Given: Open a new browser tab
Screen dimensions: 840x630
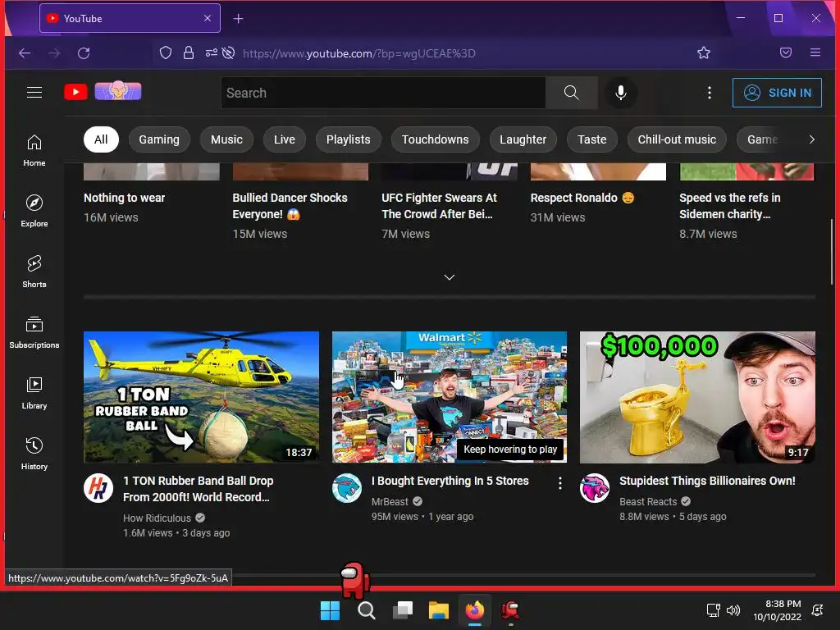Looking at the screenshot, I should point(239,19).
